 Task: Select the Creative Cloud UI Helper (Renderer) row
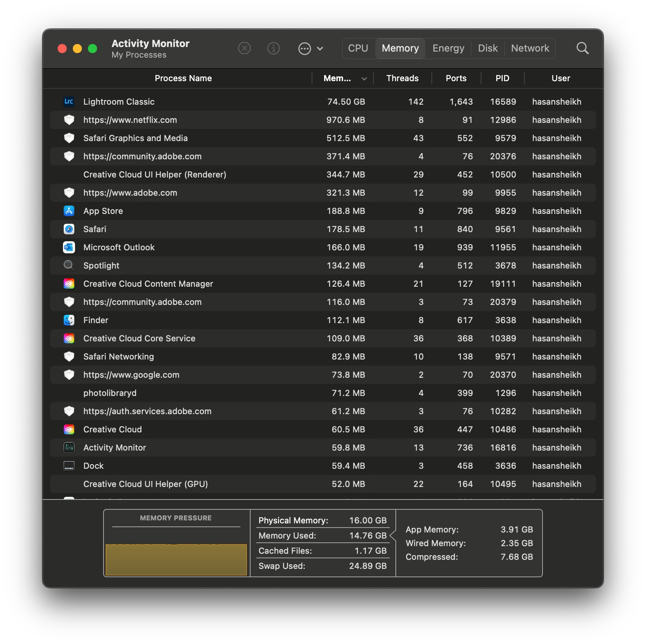(x=323, y=174)
